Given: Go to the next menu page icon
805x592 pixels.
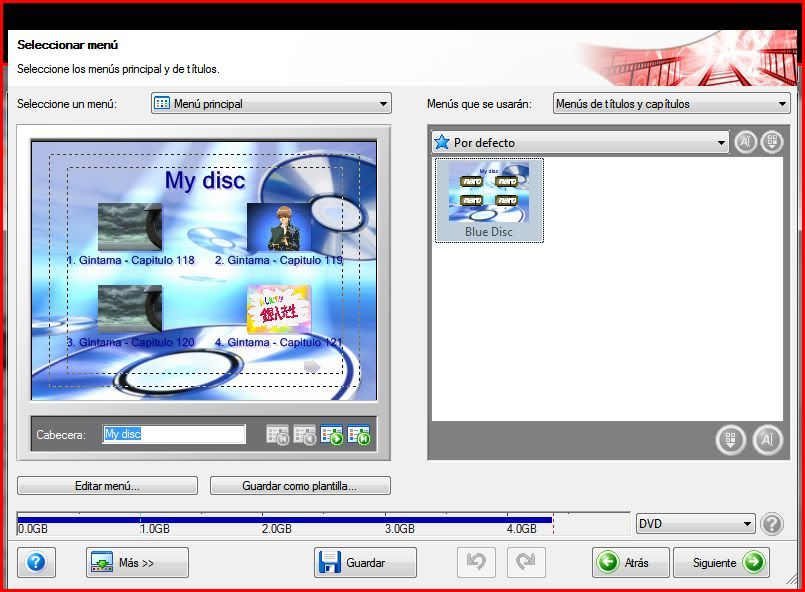Looking at the screenshot, I should click(x=332, y=435).
